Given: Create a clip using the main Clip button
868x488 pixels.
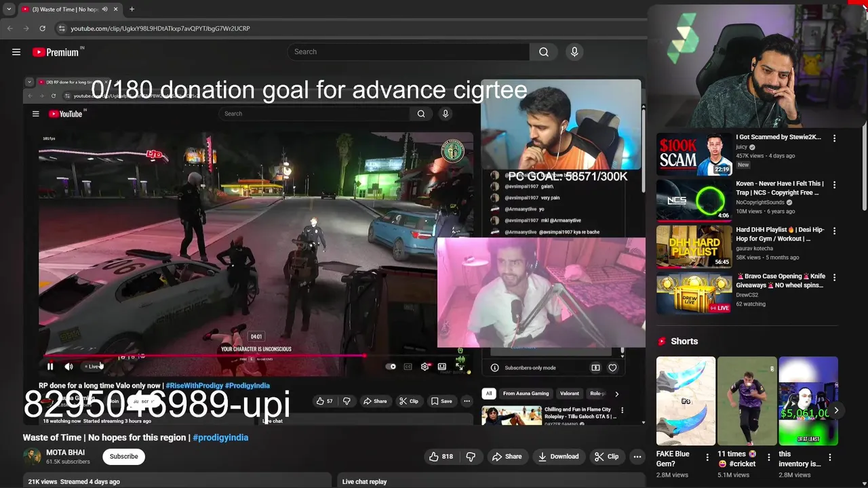Looking at the screenshot, I should point(606,456).
